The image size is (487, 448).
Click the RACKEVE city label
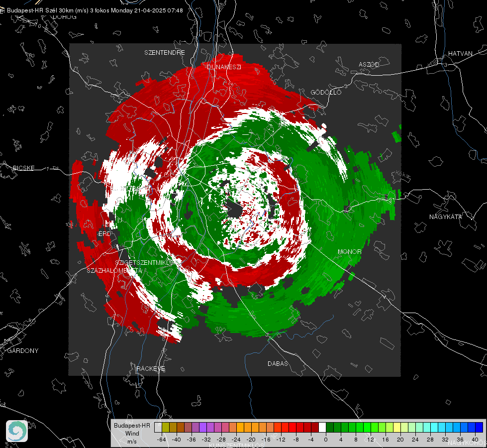pyautogui.click(x=151, y=369)
